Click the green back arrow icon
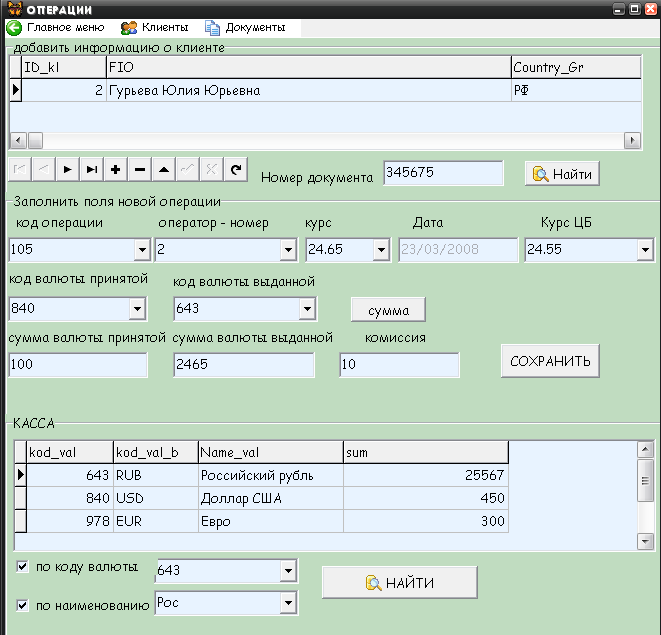This screenshot has height=635, width=661. [x=14, y=28]
